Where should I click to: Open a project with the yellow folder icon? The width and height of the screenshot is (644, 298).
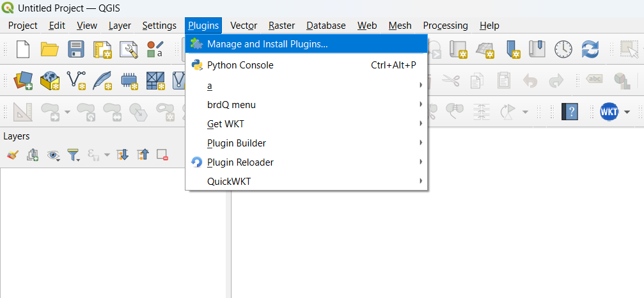click(50, 49)
